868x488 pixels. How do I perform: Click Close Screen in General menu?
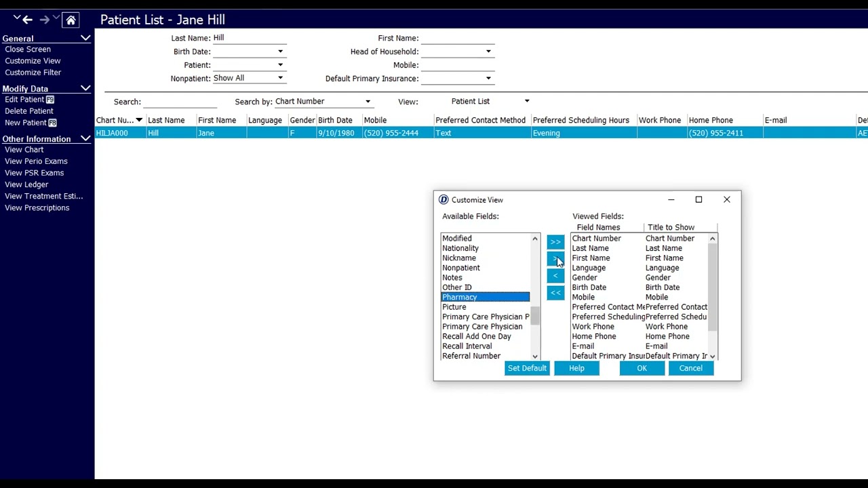[28, 49]
